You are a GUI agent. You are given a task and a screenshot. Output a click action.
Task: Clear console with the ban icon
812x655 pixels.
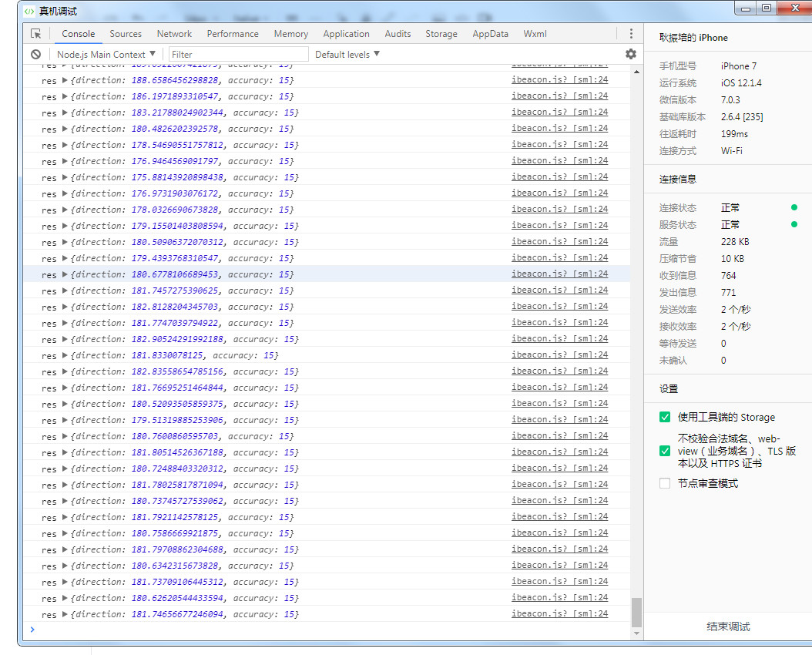click(x=36, y=55)
